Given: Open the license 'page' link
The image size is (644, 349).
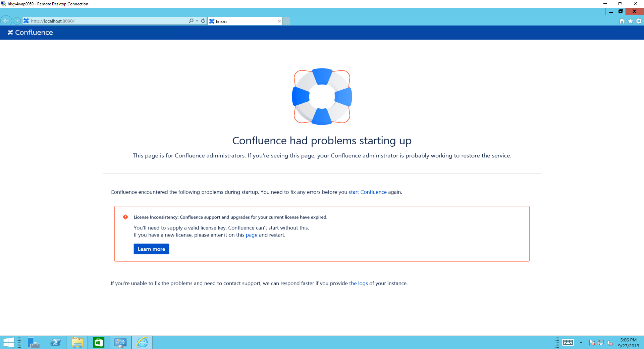Looking at the screenshot, I should tap(252, 235).
